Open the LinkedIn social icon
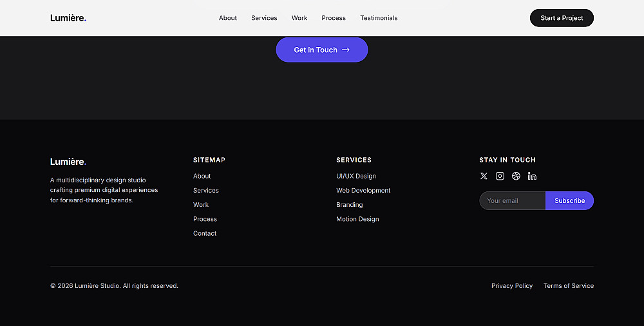This screenshot has height=326, width=644. tap(533, 176)
